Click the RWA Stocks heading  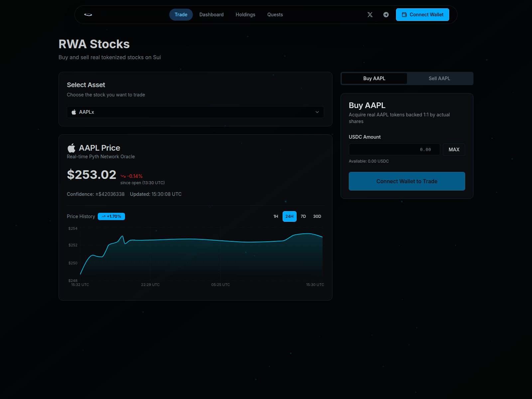(x=94, y=44)
